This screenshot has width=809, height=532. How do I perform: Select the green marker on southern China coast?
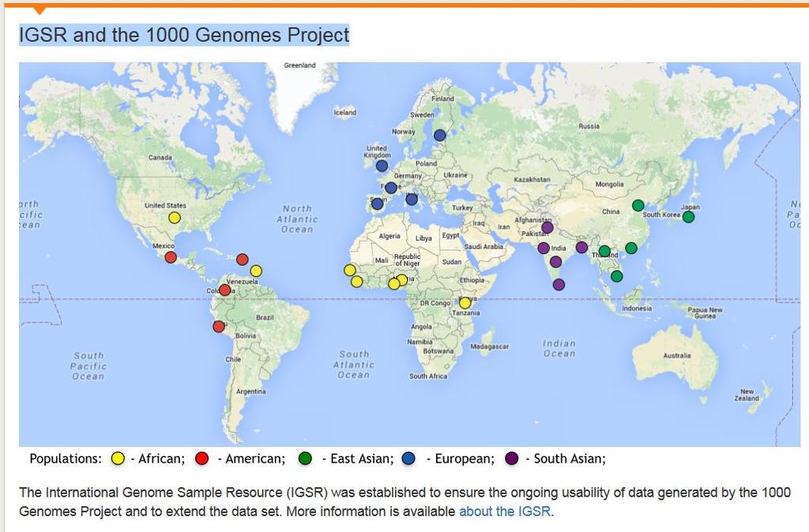click(631, 248)
